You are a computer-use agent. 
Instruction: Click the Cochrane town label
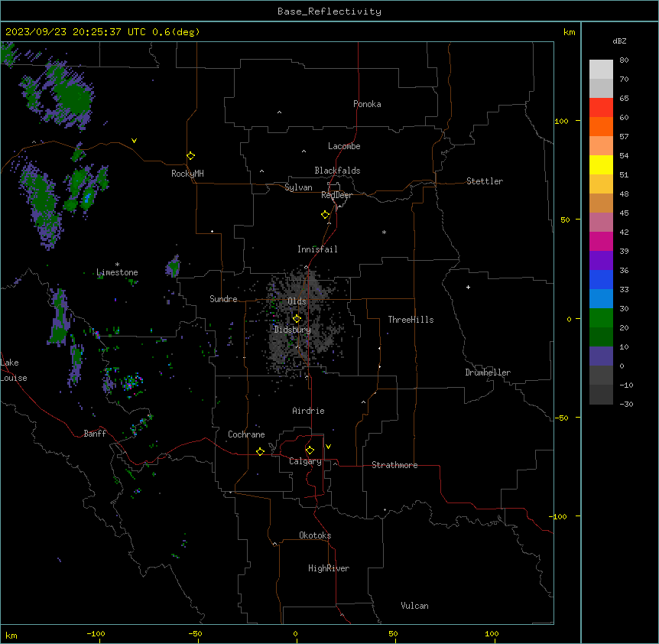[246, 434]
